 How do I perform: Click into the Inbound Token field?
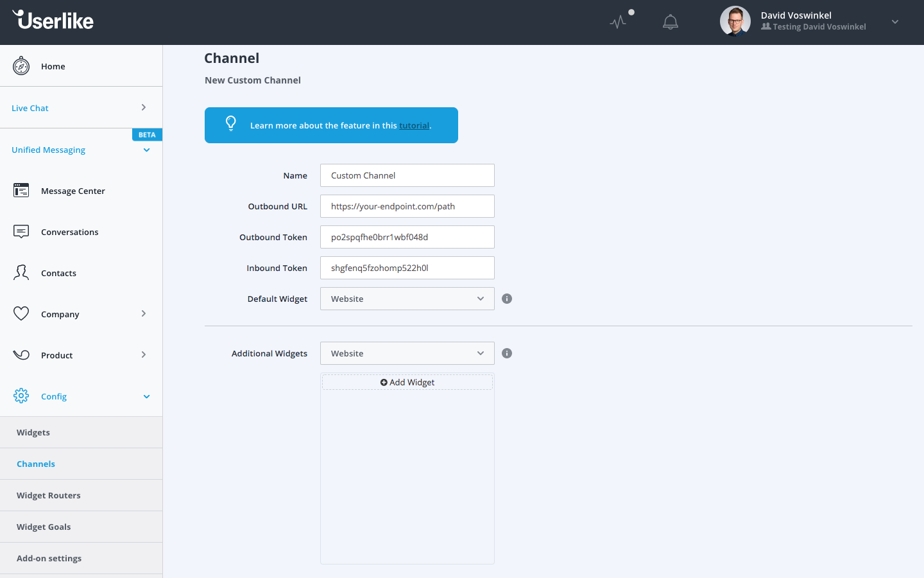pos(407,268)
